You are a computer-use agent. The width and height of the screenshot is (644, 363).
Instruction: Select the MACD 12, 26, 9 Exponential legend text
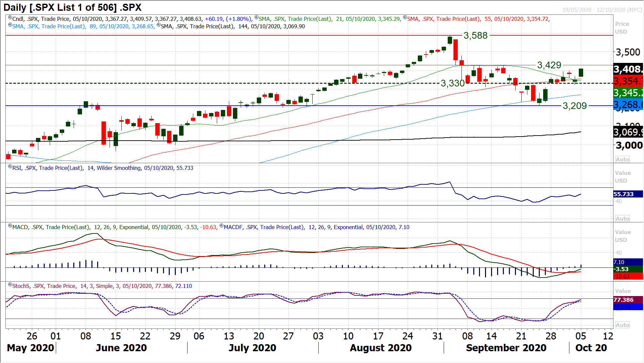(115, 227)
